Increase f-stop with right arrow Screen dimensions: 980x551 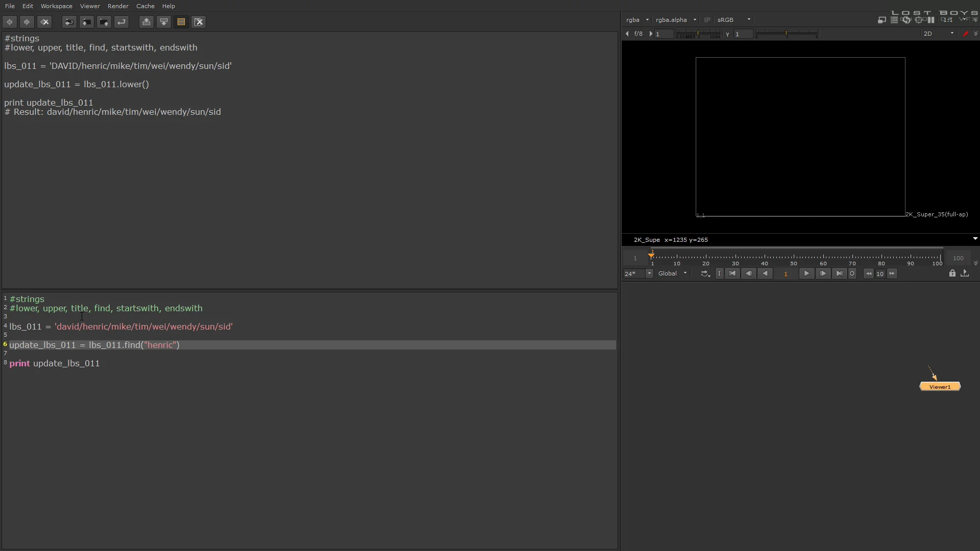pos(651,34)
